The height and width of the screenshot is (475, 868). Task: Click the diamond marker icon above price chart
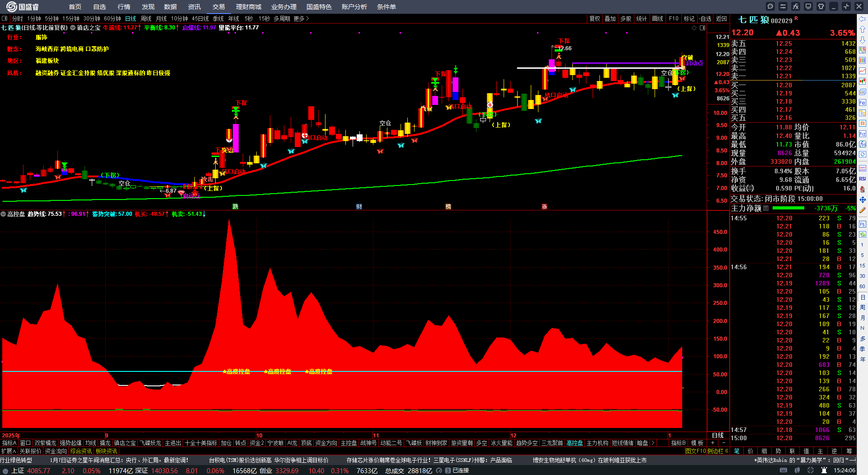click(x=694, y=28)
